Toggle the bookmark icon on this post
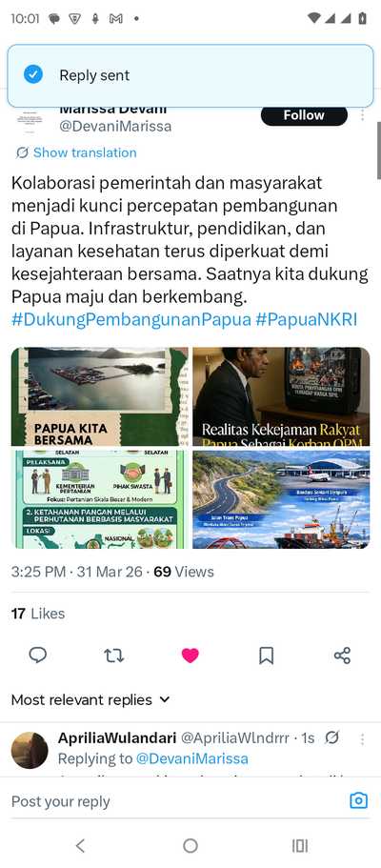Viewport: 381px width, 868px height. point(267,656)
